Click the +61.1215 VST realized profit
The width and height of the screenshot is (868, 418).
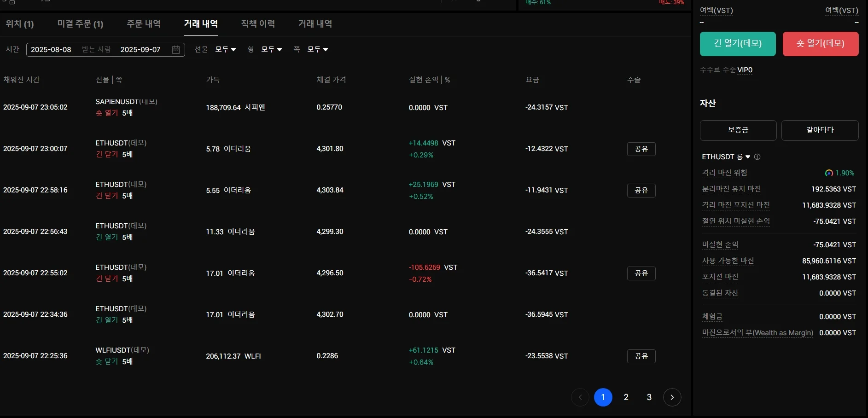click(x=432, y=350)
